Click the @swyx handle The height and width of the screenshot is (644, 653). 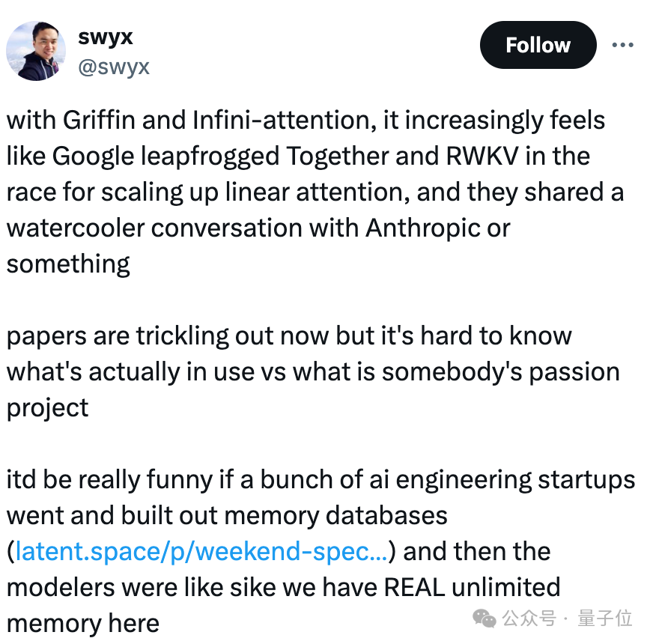click(114, 67)
